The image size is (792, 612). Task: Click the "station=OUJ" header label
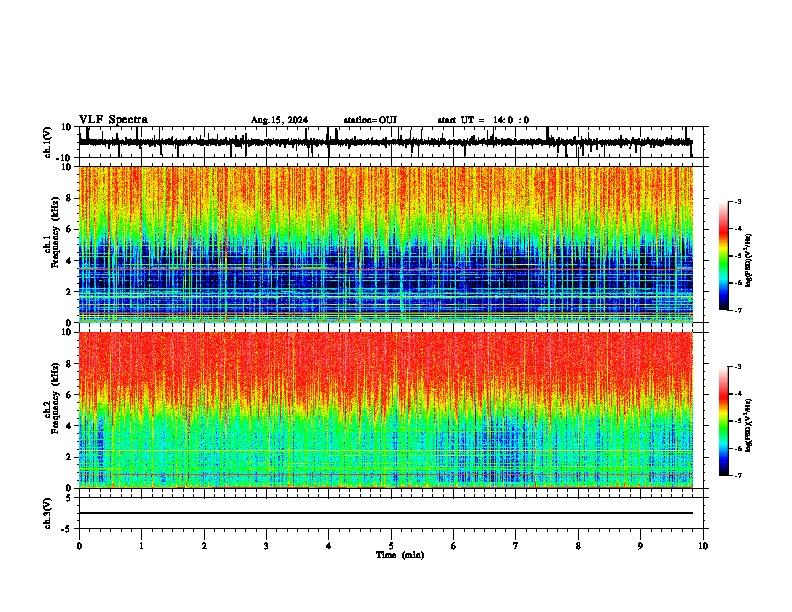point(370,120)
